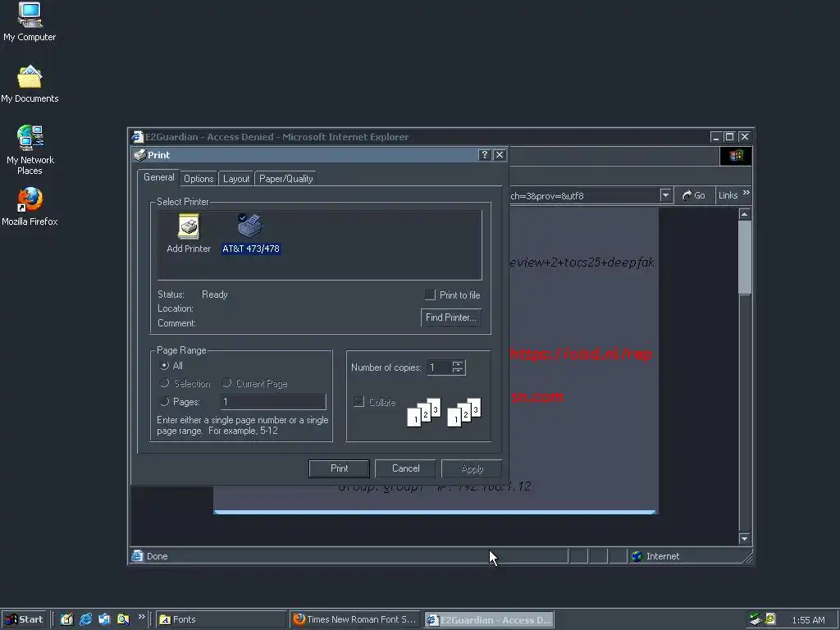Click the Find Printer button
The width and height of the screenshot is (840, 630).
(x=451, y=317)
